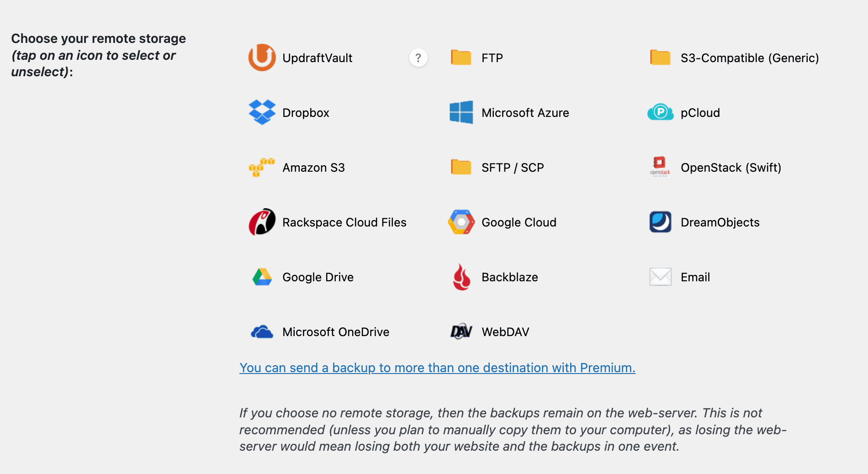Pick the Google Cloud hexagon icon
Screen dimensions: 868x474
point(461,222)
